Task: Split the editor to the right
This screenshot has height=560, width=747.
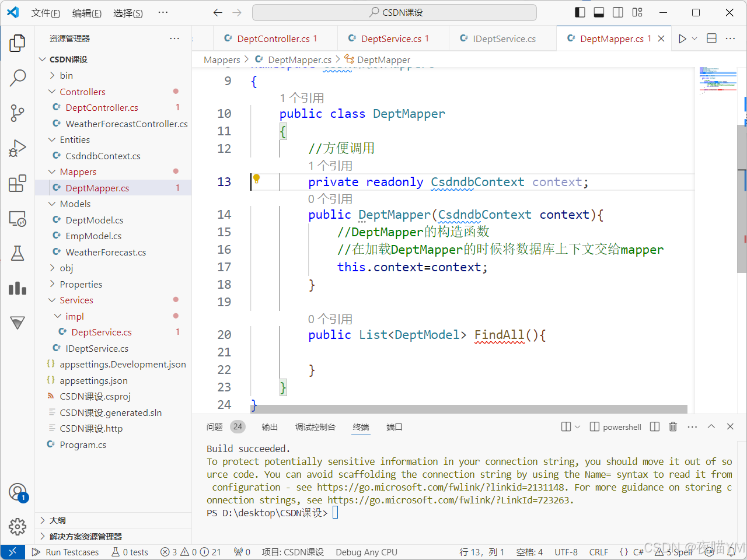Action: (x=711, y=38)
